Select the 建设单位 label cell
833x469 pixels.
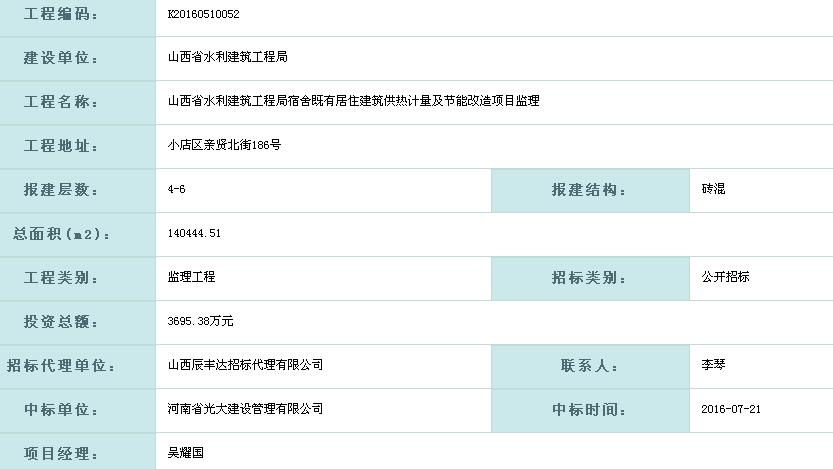(x=78, y=59)
